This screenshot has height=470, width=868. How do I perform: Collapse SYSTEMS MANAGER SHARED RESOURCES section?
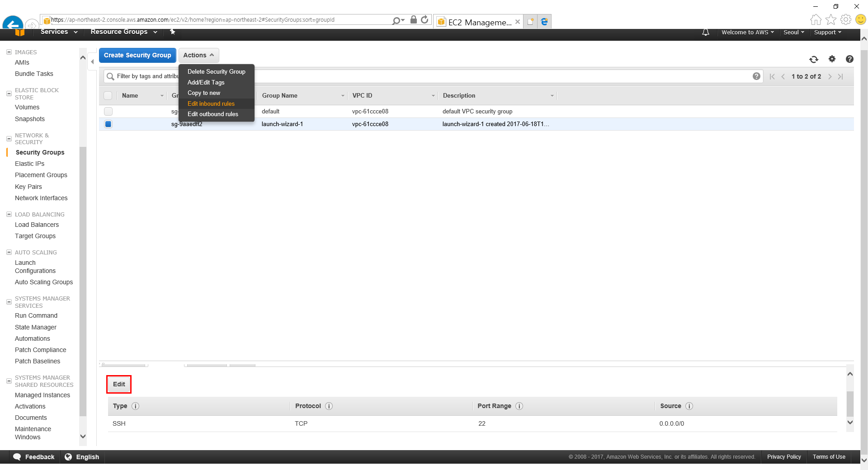9,381
